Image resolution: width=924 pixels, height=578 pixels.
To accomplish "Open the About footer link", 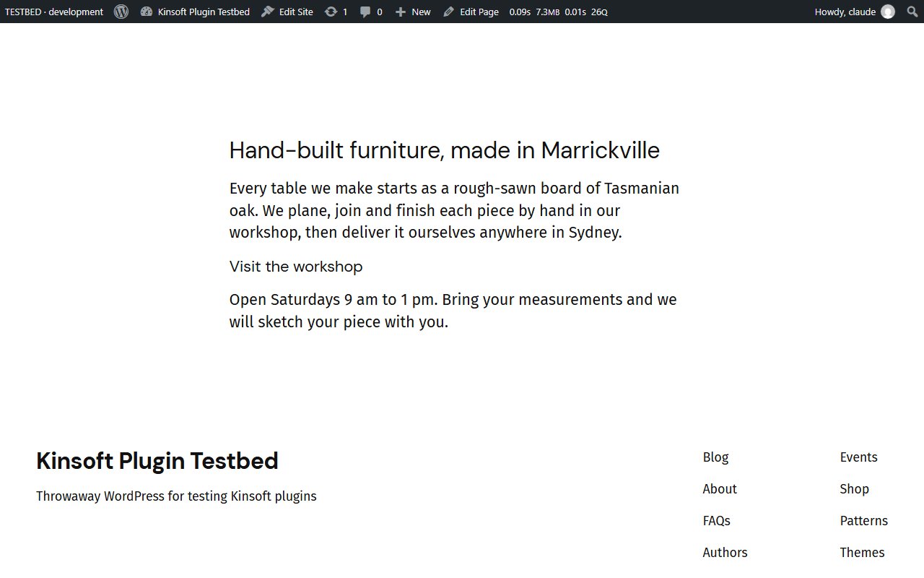I will 720,489.
